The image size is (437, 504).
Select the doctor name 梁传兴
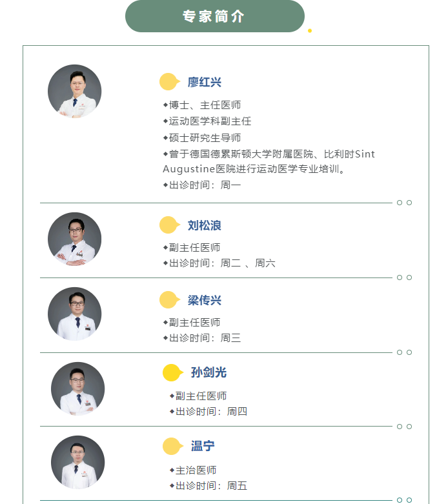coord(205,300)
